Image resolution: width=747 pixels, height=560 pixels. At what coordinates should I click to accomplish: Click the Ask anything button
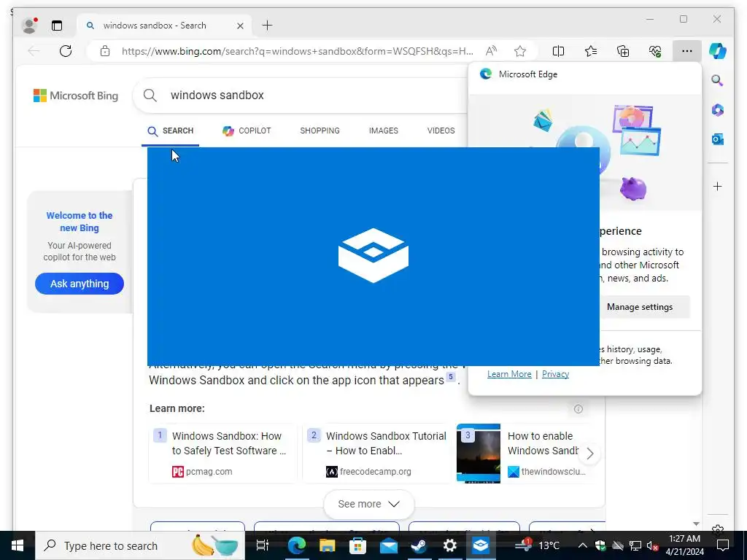(x=80, y=284)
